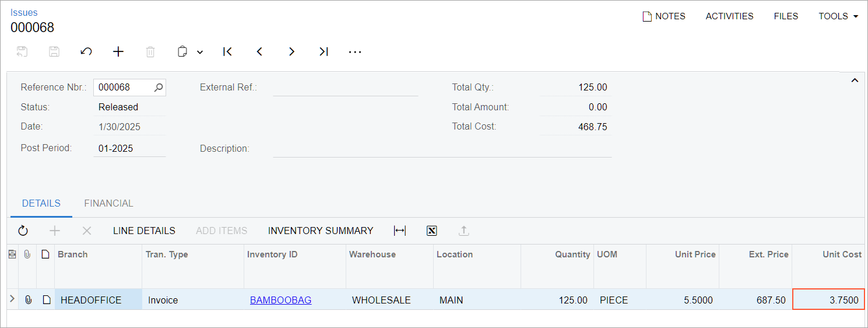Navigate to the previous record
This screenshot has width=868, height=328.
[x=260, y=52]
